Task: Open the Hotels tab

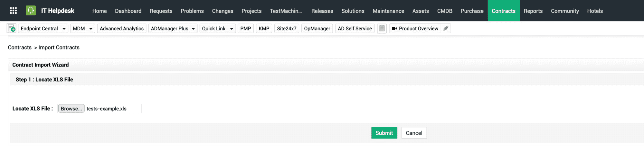Action: pyautogui.click(x=595, y=11)
